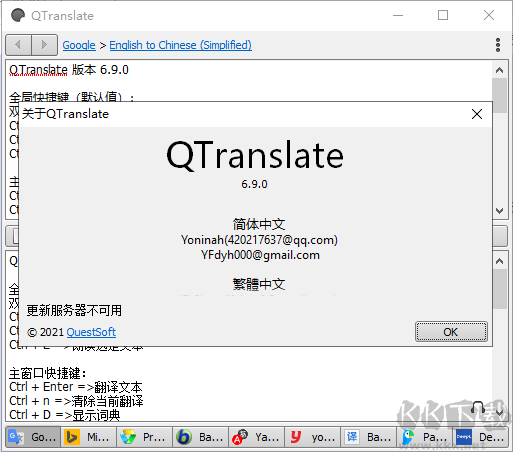Click the translation pane scrollbar down arrow

tap(499, 413)
